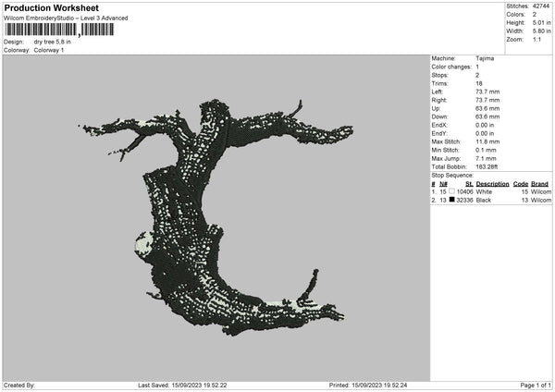Click the 'Created By:' footer label

(x=19, y=385)
